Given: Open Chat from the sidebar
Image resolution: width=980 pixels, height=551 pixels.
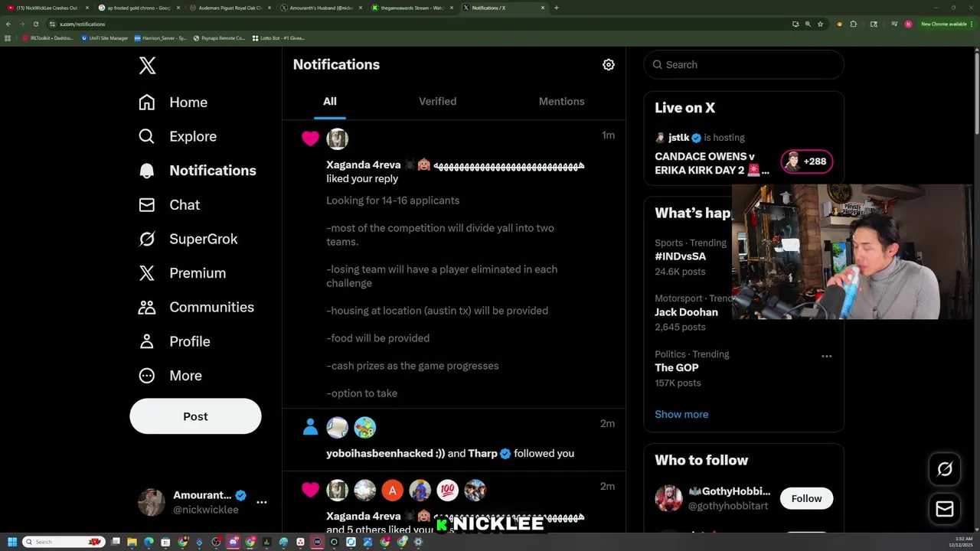Looking at the screenshot, I should (x=169, y=205).
